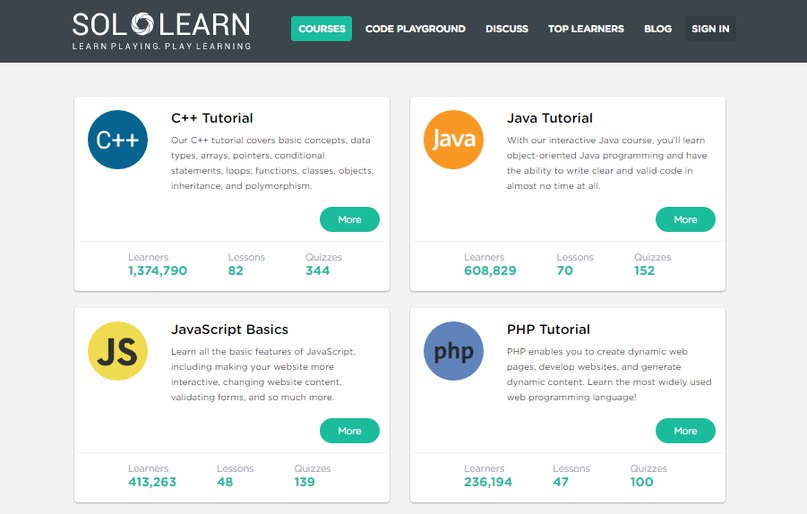
Task: Click the Java learners count 608,829
Action: [490, 271]
